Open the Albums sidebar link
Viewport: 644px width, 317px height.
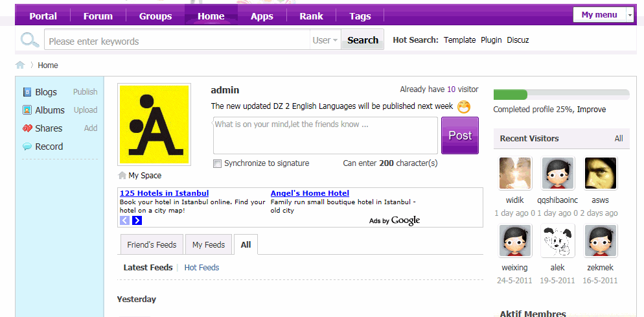(50, 111)
